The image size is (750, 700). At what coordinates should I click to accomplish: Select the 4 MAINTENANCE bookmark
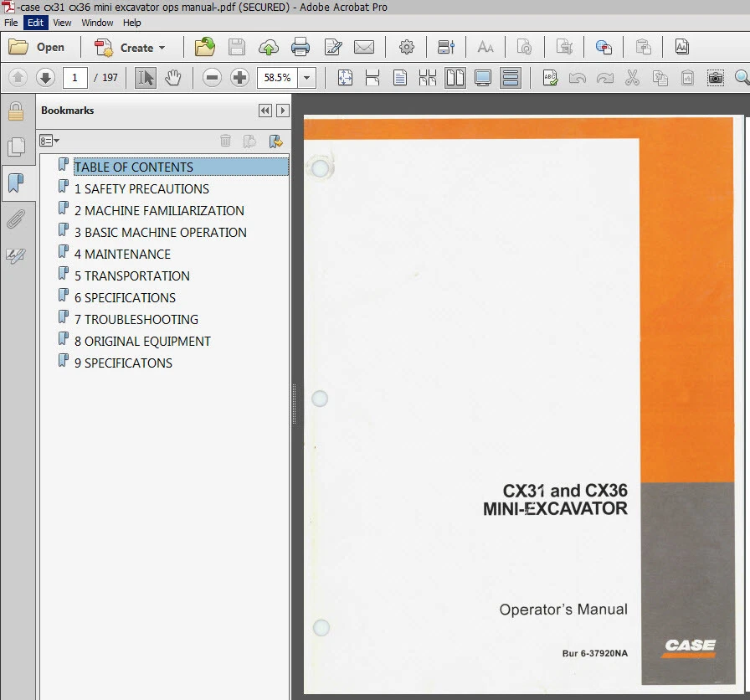coord(123,254)
